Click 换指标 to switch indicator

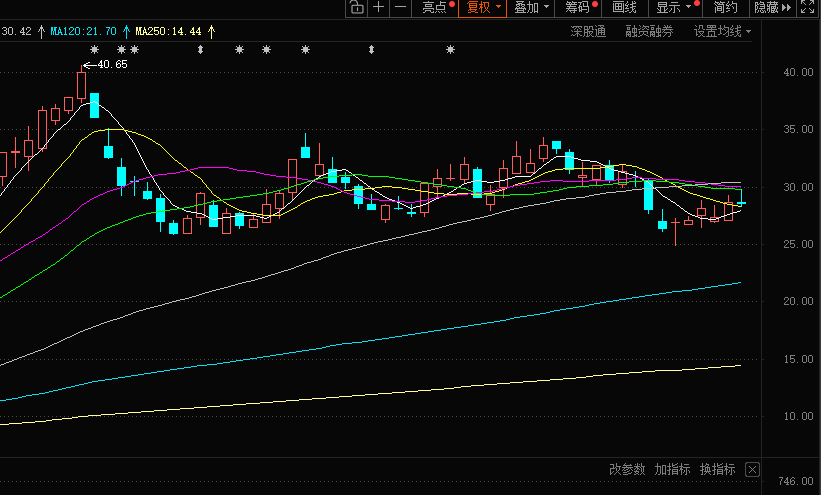(717, 469)
